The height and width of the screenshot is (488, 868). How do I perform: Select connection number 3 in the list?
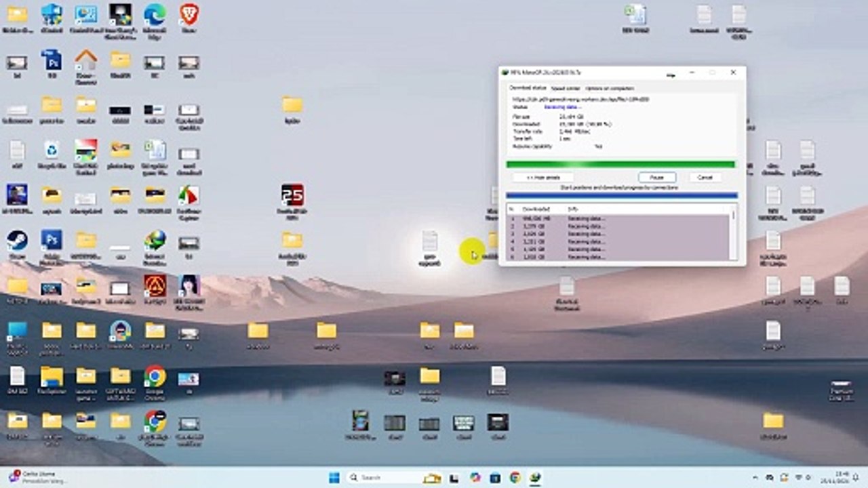click(x=618, y=234)
